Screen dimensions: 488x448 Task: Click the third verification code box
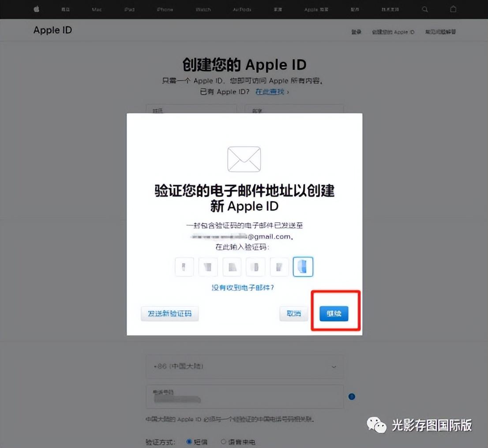232,267
